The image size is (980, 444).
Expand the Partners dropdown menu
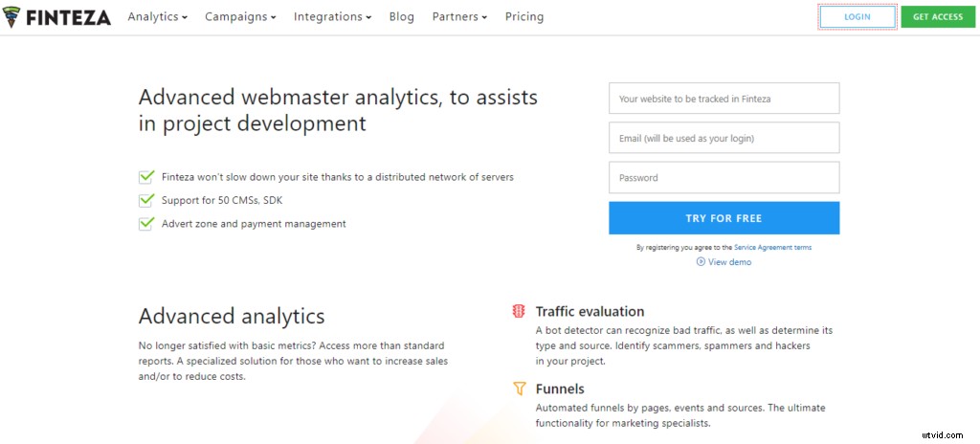[x=459, y=17]
